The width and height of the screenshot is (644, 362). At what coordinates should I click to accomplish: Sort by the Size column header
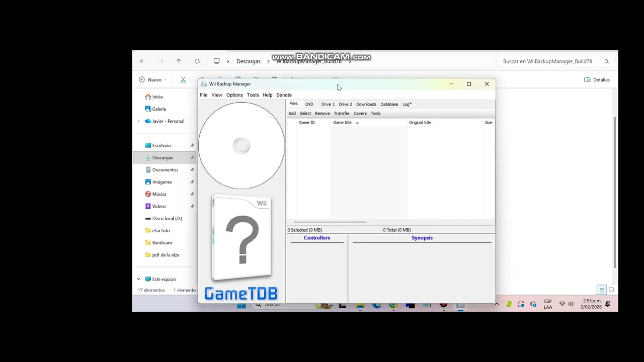click(x=489, y=123)
